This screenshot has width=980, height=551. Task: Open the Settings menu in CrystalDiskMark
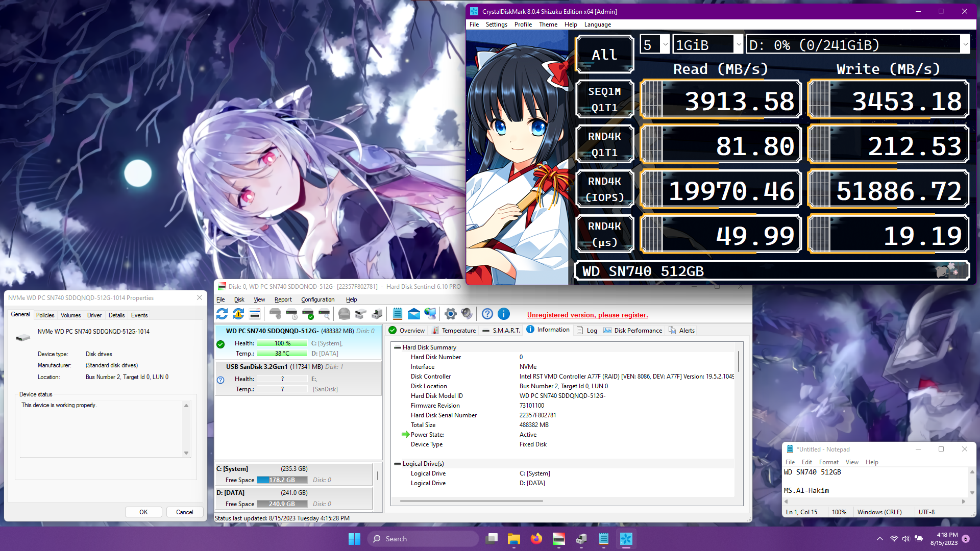point(496,24)
